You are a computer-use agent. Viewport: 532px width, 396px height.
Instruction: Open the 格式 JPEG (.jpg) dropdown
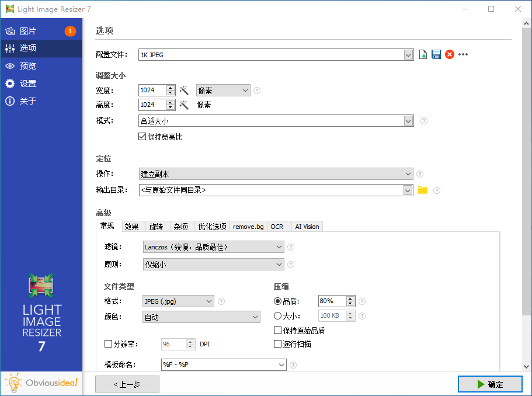click(x=178, y=301)
